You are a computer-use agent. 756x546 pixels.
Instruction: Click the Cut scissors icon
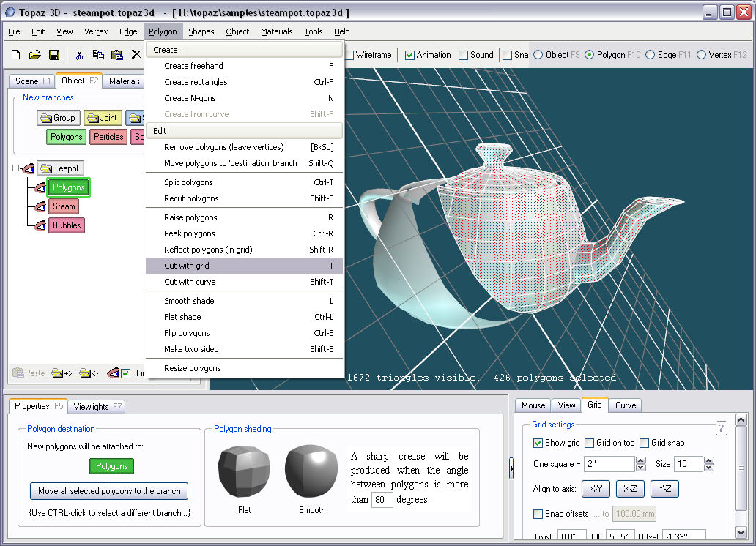79,55
